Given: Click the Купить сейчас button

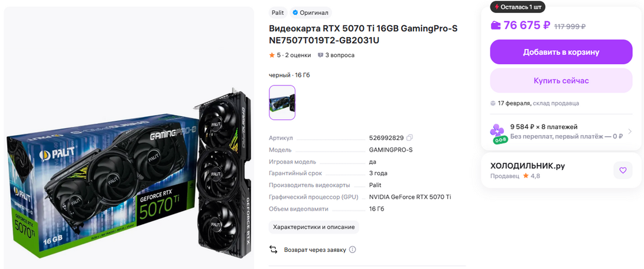Looking at the screenshot, I should tap(561, 80).
